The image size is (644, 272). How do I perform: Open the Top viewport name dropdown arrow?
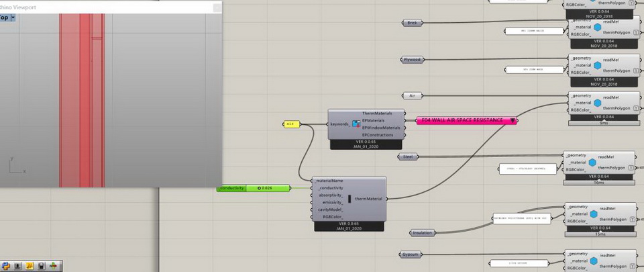click(x=13, y=18)
